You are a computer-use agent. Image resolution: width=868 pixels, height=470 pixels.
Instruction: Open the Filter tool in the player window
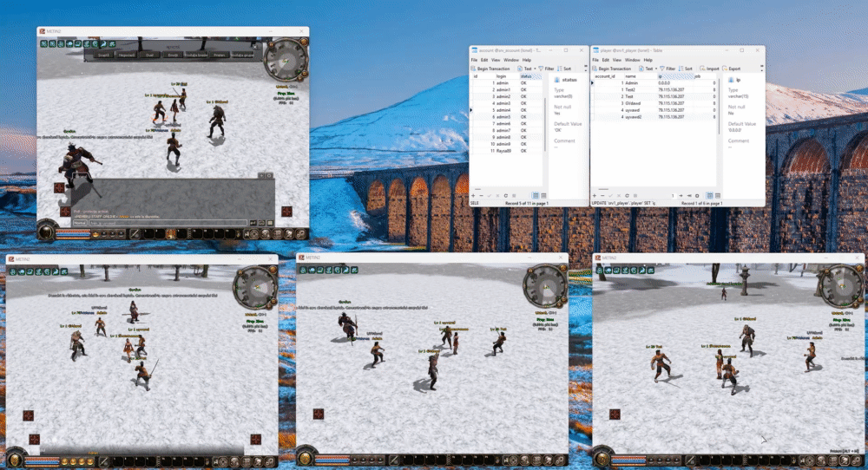(x=667, y=69)
